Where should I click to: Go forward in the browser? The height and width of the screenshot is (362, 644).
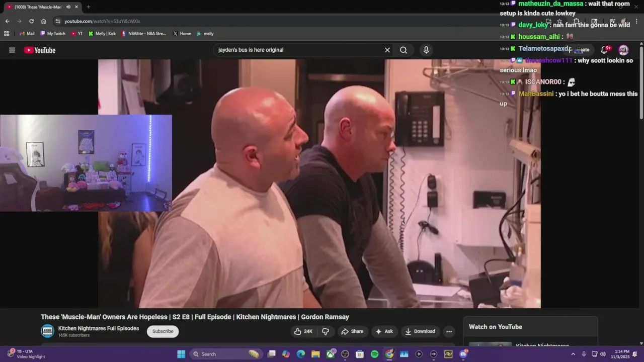tap(19, 21)
